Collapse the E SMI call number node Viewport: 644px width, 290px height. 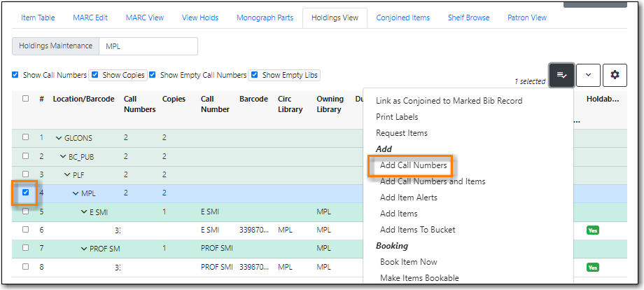coord(84,212)
